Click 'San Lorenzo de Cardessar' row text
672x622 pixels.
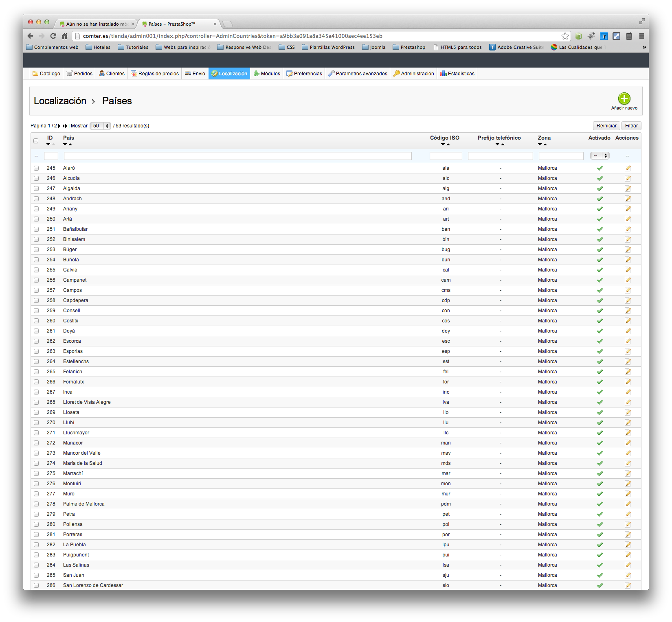tap(93, 585)
